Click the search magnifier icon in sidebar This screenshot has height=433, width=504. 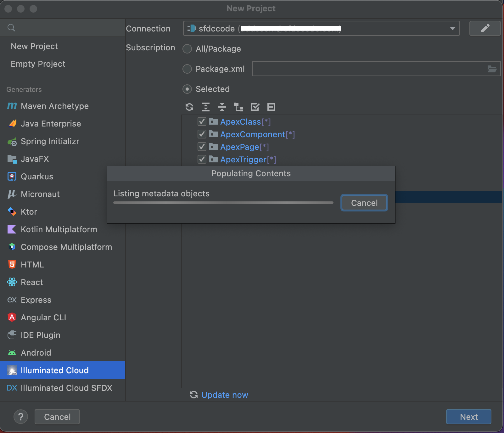coord(11,28)
